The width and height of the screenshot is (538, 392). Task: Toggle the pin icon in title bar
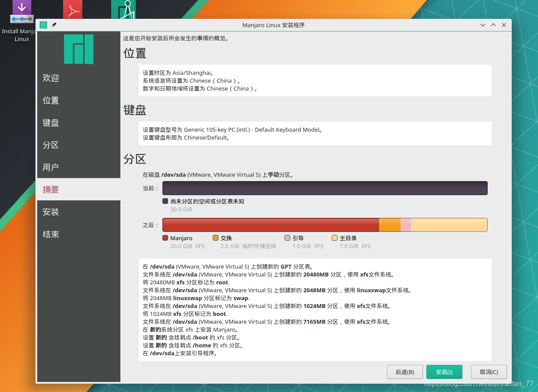[54, 25]
